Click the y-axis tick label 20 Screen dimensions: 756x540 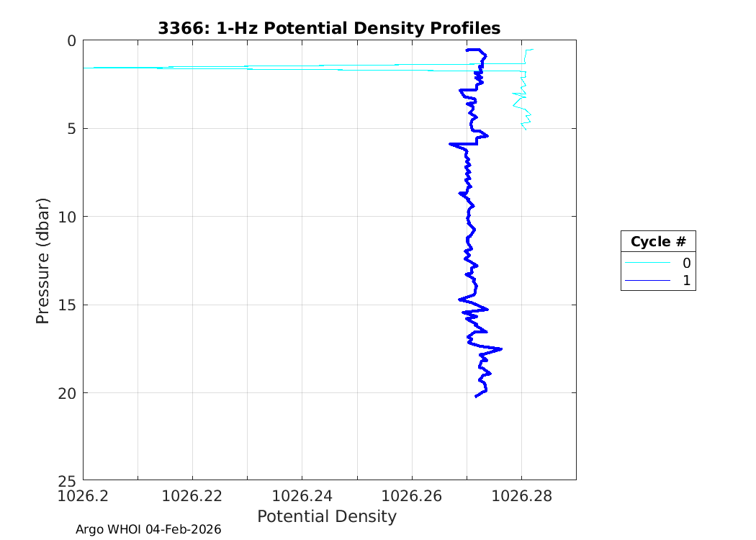click(68, 393)
